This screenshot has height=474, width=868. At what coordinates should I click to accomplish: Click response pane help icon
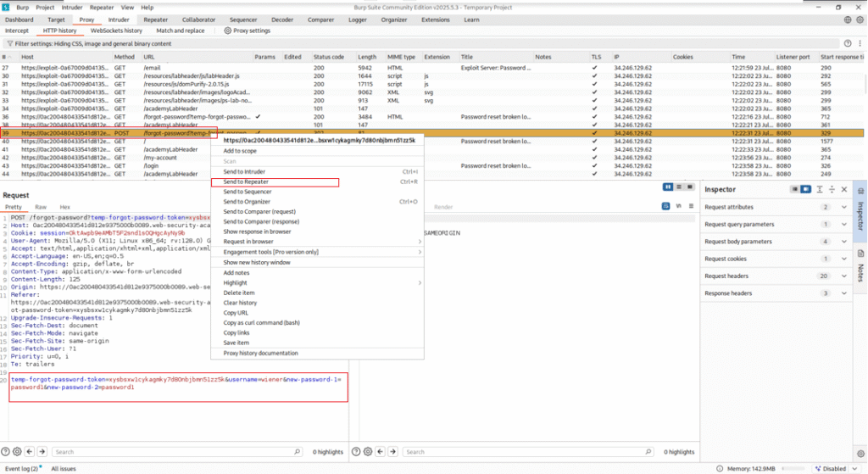(x=356, y=452)
